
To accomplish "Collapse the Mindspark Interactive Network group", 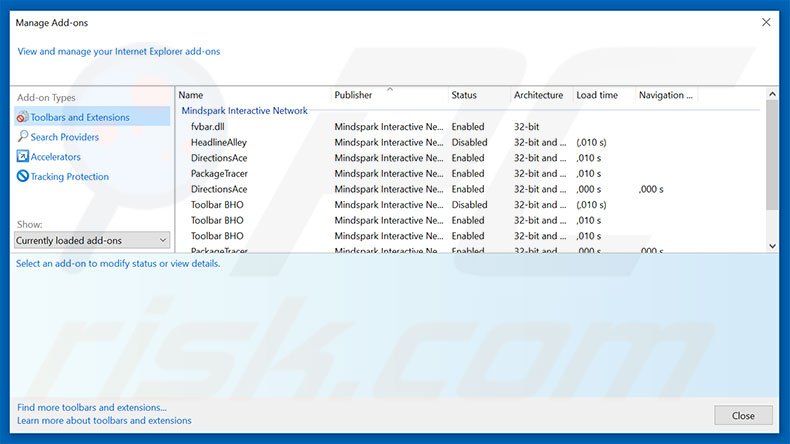I will point(244,111).
